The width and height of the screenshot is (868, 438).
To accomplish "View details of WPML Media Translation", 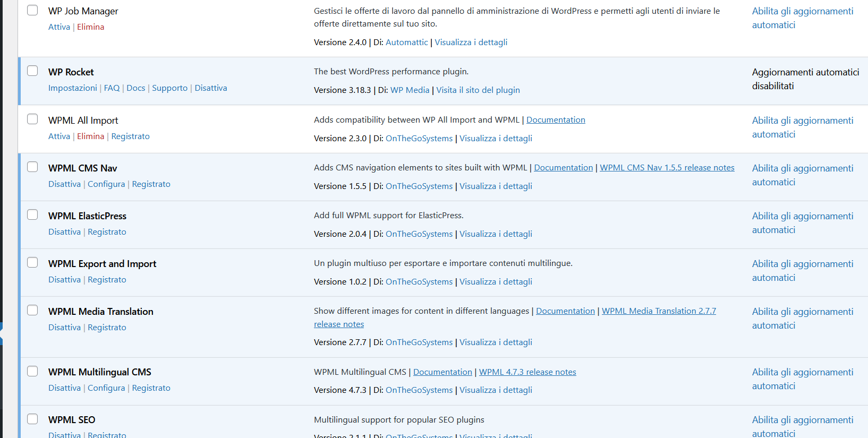I will [496, 342].
